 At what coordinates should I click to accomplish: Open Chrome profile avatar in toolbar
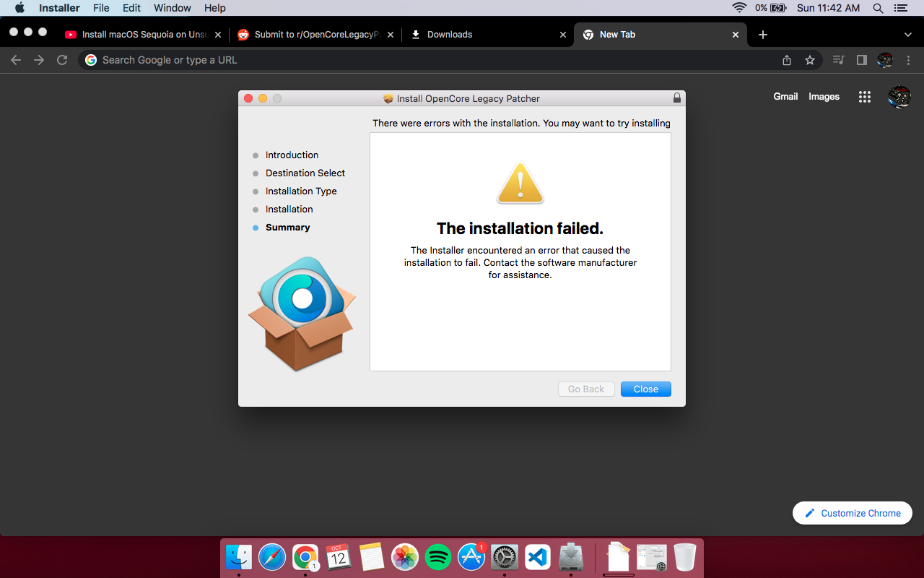pyautogui.click(x=885, y=60)
